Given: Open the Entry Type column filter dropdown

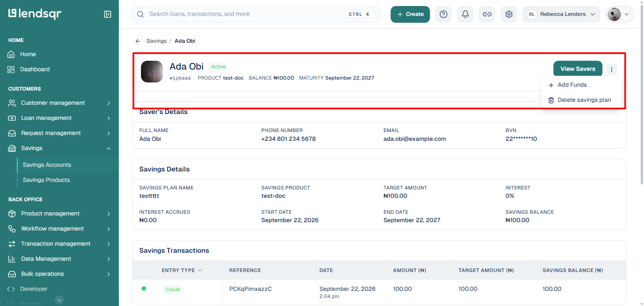Looking at the screenshot, I should 200,270.
